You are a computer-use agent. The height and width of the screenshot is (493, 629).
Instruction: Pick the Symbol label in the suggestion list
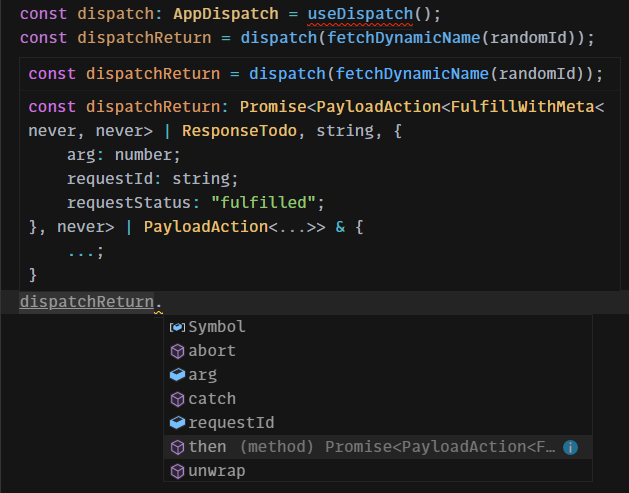coord(217,327)
